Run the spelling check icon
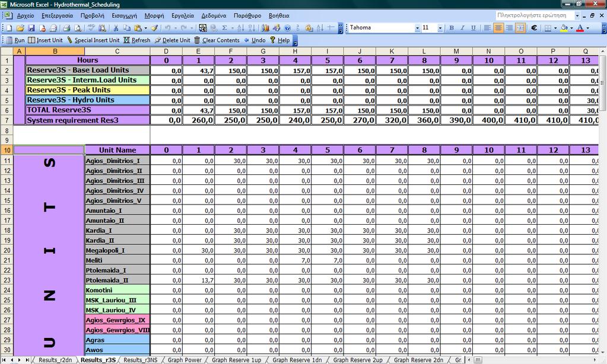This screenshot has width=607, height=364. pos(91,28)
